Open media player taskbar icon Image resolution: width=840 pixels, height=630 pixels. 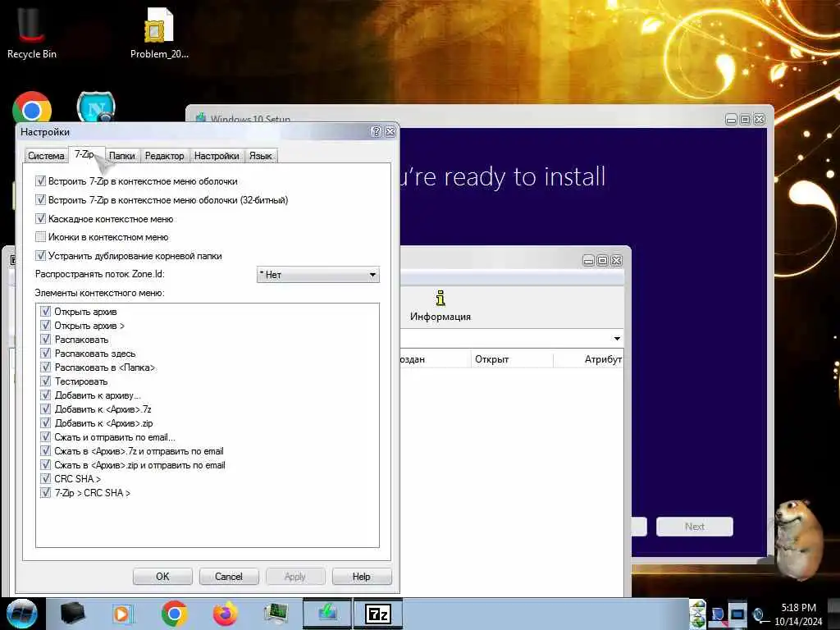point(121,614)
